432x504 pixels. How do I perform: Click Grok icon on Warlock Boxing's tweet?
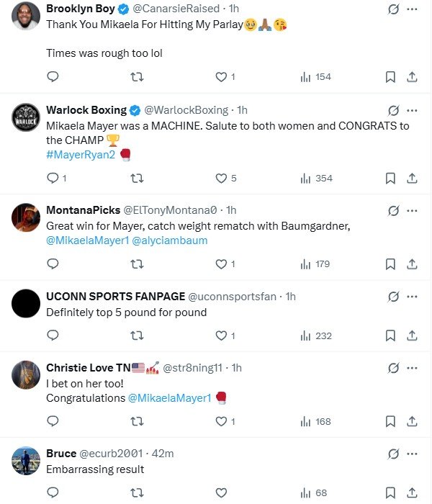(393, 110)
